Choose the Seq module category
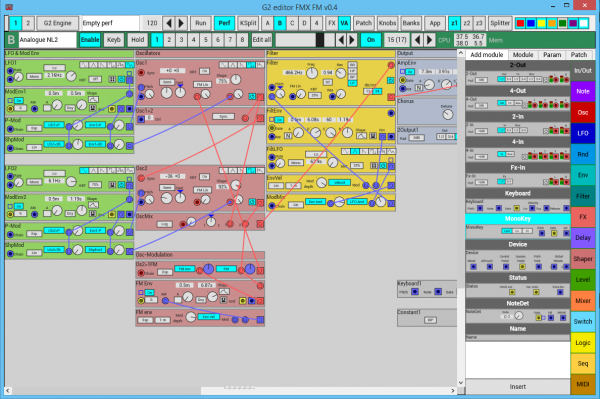This screenshot has height=399, width=600. [x=583, y=363]
